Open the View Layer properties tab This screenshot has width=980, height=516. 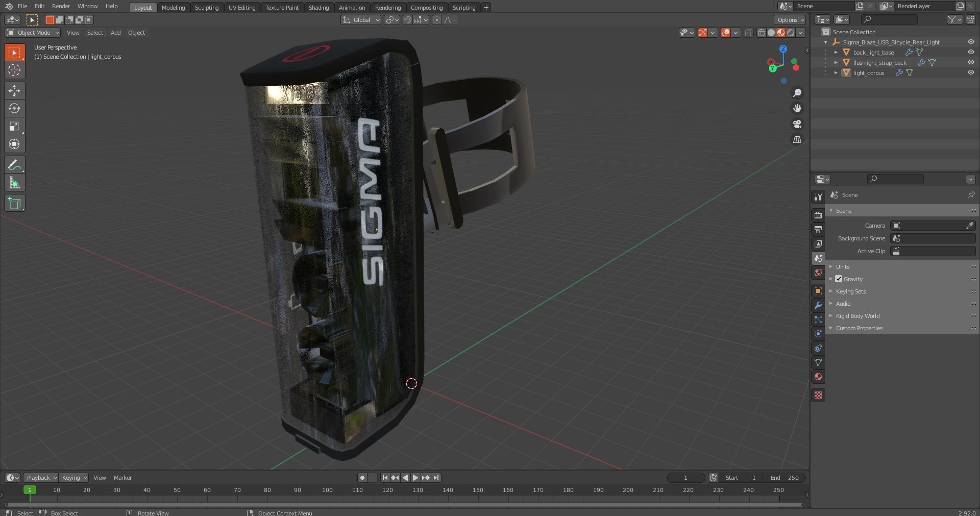click(818, 244)
